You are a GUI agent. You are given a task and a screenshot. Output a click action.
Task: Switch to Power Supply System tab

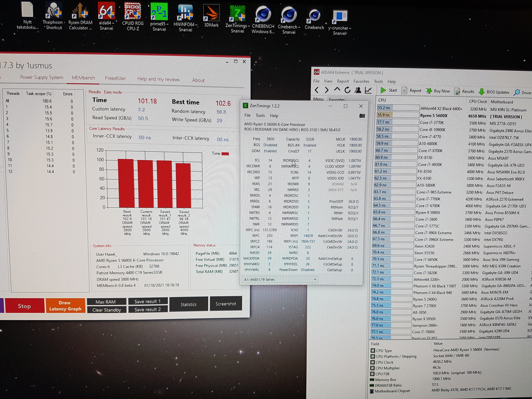pos(42,77)
